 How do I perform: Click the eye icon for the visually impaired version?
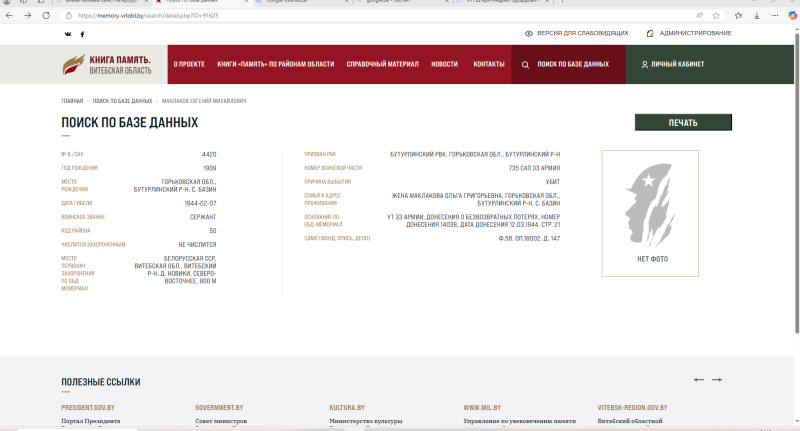point(529,33)
